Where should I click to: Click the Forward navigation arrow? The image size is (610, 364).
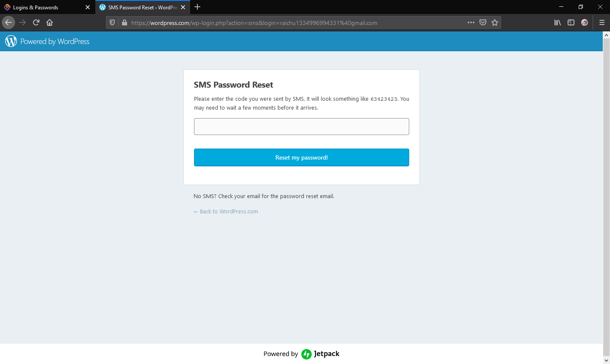22,22
